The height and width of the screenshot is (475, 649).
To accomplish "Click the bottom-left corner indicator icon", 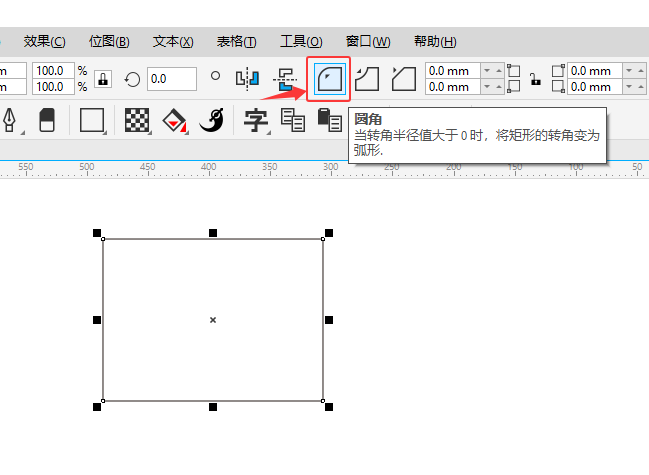I will [513, 86].
